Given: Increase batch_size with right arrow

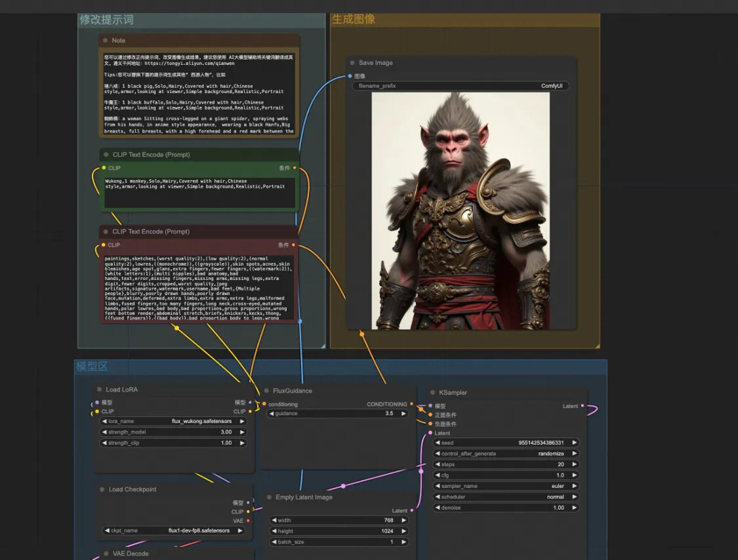Looking at the screenshot, I should (x=404, y=542).
